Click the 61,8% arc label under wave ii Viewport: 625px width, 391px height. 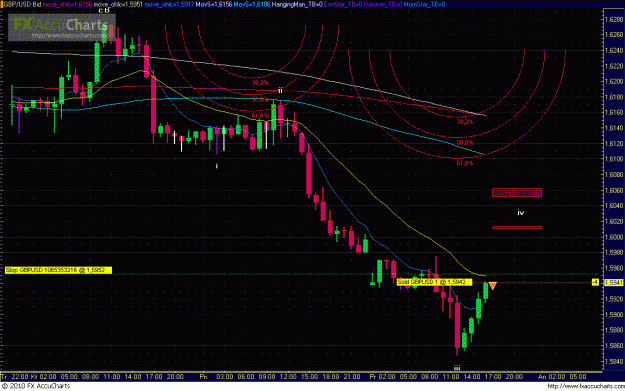260,116
